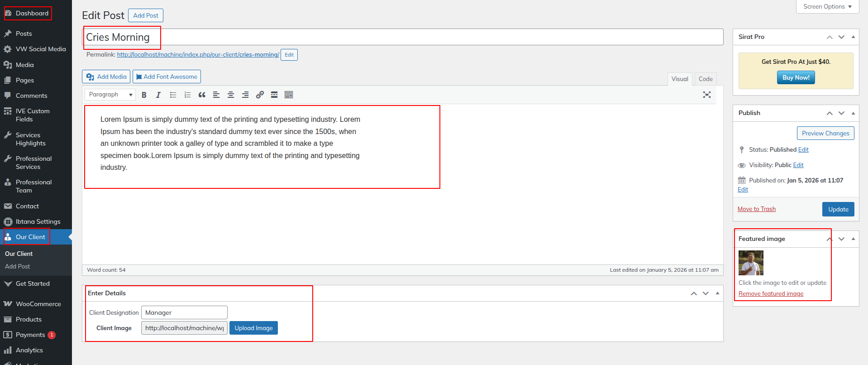The width and height of the screenshot is (868, 365).
Task: Click the Client Designation input field
Action: click(184, 312)
